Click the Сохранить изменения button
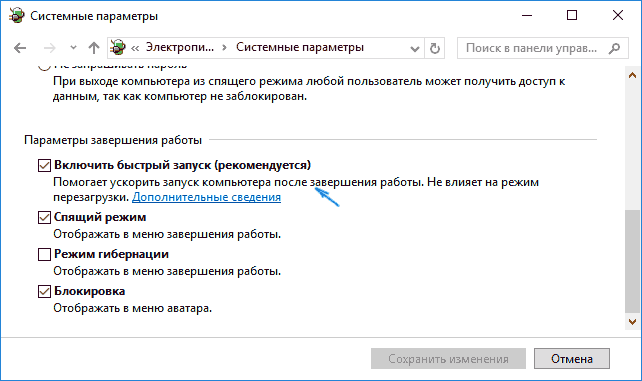 tap(448, 359)
